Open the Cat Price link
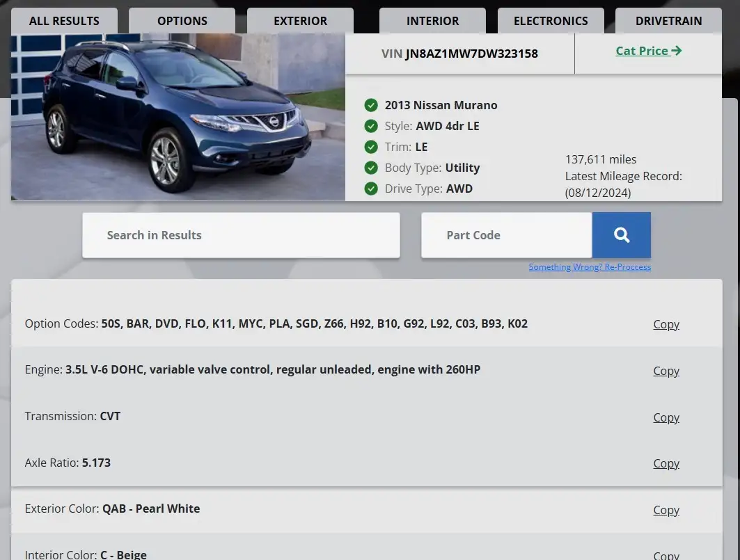The height and width of the screenshot is (560, 740). tap(648, 51)
